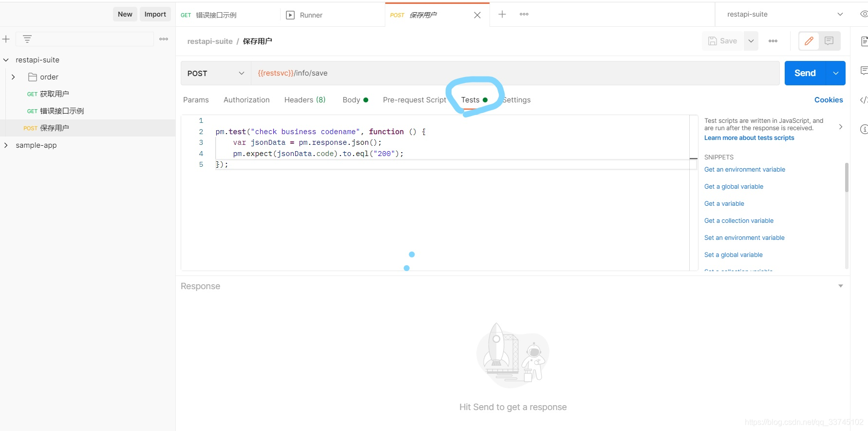Expand the order folder chevron
868x431 pixels.
[x=13, y=77]
